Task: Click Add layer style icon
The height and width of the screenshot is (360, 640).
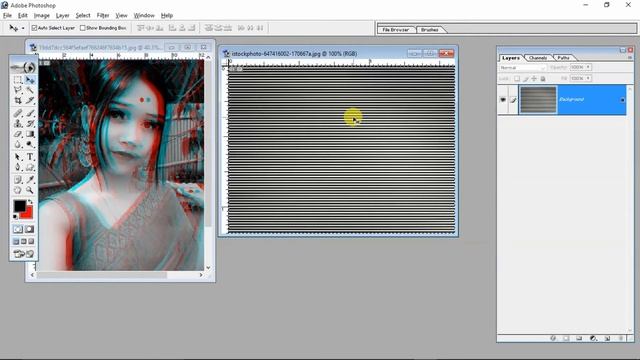Action: pos(553,338)
